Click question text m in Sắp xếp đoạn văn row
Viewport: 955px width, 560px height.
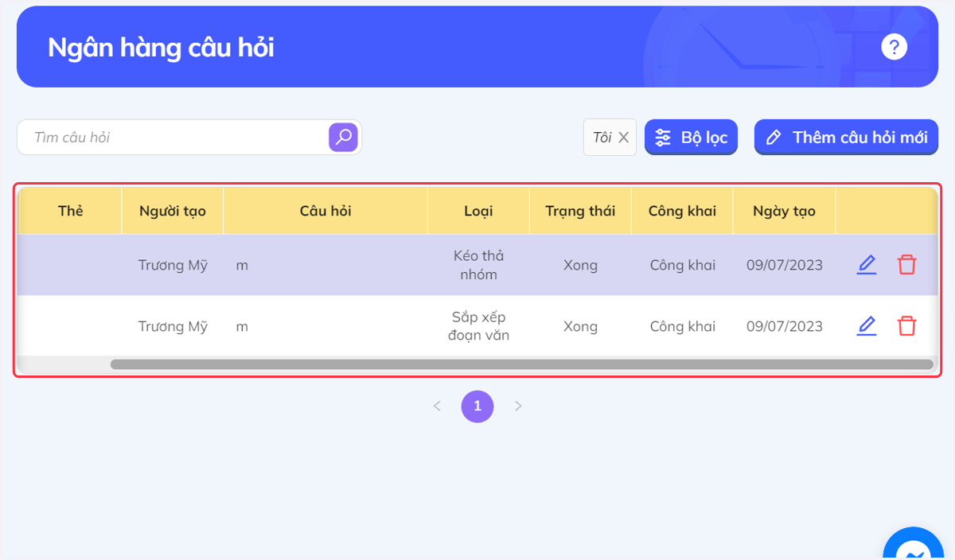[x=242, y=327]
